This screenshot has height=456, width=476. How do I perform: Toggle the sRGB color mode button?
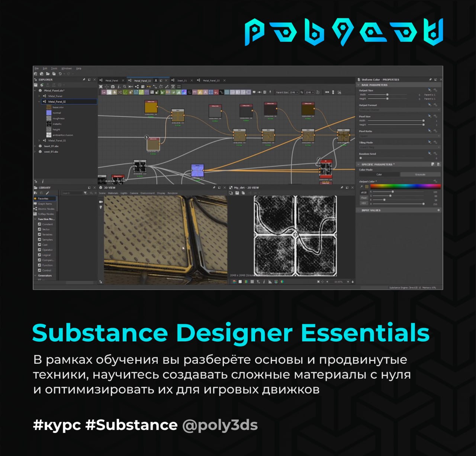tap(364, 192)
